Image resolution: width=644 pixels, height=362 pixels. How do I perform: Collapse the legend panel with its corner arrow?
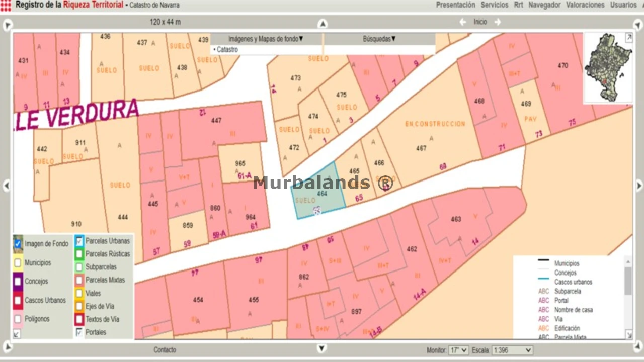coord(628,334)
